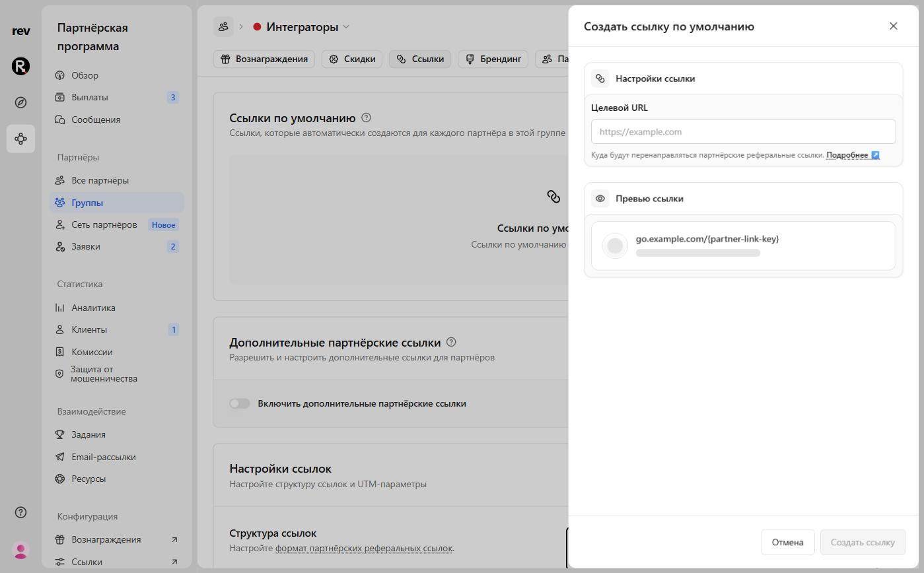The image size is (924, 573).
Task: Open Аналитика in the sidebar
Action: (116, 308)
